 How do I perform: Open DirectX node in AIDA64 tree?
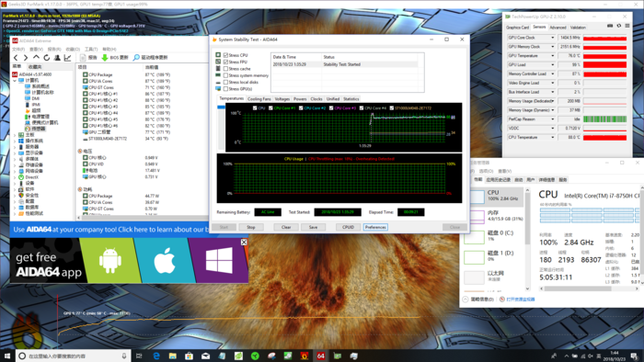[x=31, y=177]
